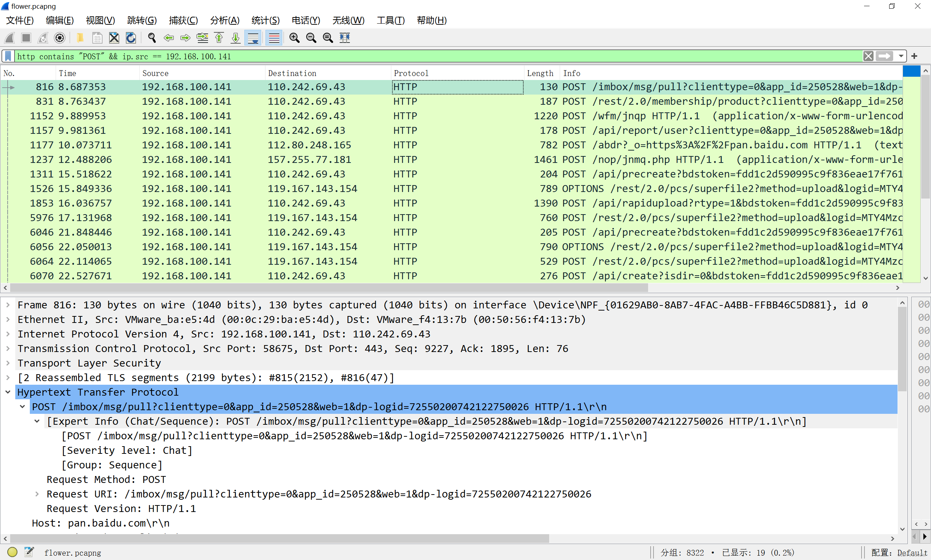The width and height of the screenshot is (931, 560).
Task: Expand Reassembled TLS segments section
Action: pos(8,378)
